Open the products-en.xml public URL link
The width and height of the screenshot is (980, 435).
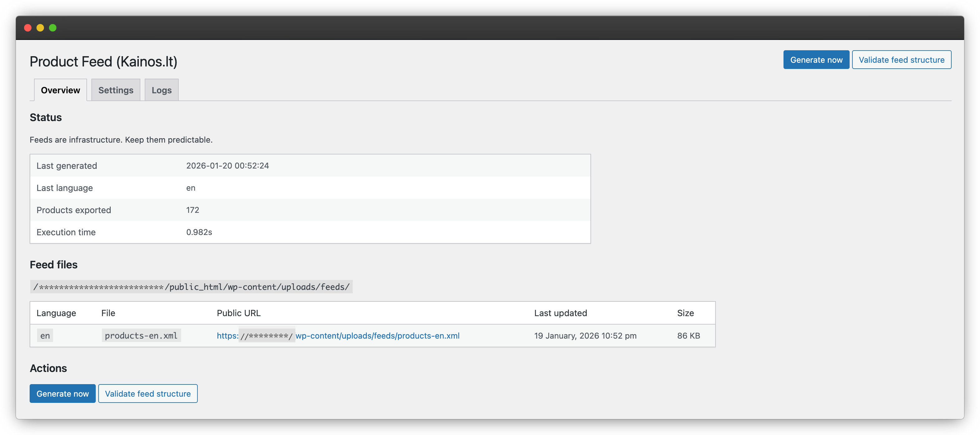click(338, 336)
